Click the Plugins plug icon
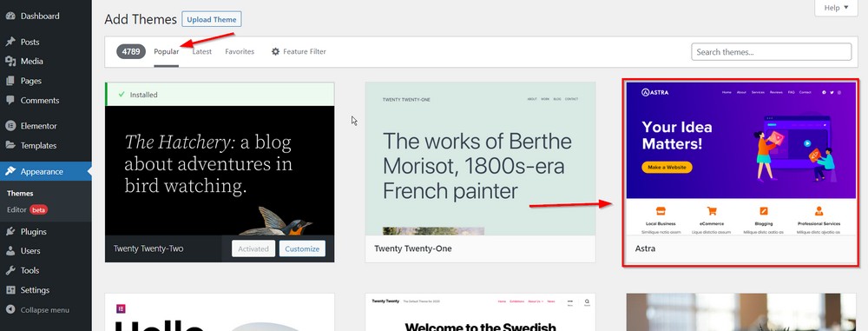This screenshot has width=868, height=331. click(x=10, y=232)
